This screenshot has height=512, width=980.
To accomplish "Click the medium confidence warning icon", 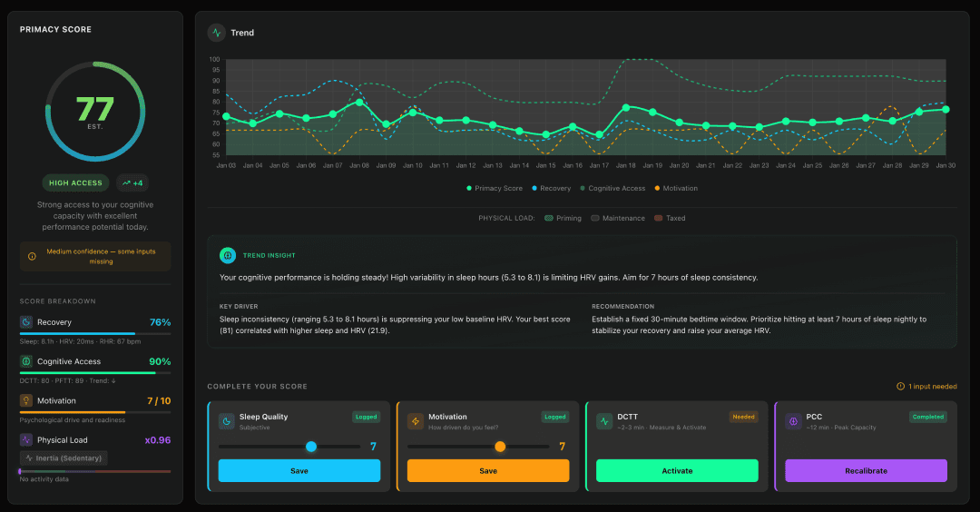I will pos(32,256).
